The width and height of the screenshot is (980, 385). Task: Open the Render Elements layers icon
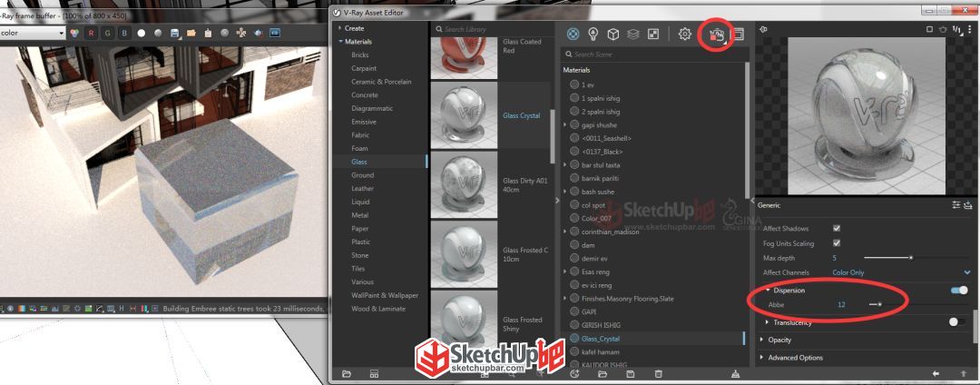[x=633, y=35]
